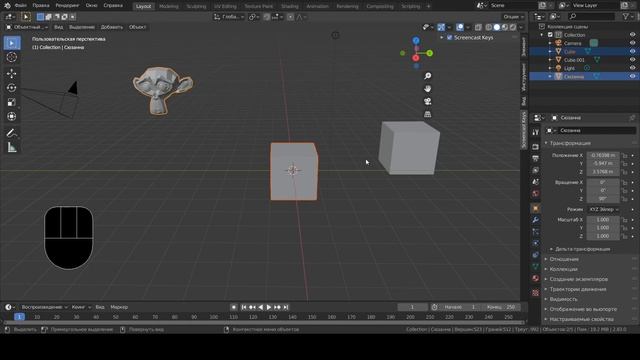
Task: Click the pan hand viewport icon
Action: point(427,89)
